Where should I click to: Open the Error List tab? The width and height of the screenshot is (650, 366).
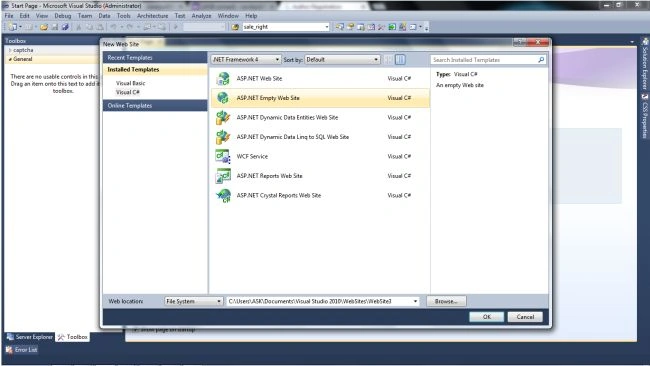[x=22, y=350]
